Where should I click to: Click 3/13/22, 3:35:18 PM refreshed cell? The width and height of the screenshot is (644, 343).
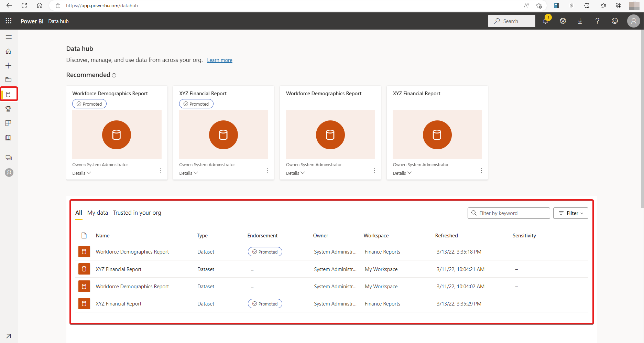tap(459, 252)
